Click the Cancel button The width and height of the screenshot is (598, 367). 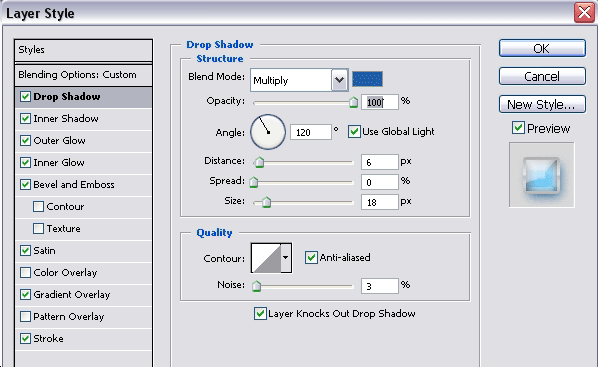coord(542,76)
